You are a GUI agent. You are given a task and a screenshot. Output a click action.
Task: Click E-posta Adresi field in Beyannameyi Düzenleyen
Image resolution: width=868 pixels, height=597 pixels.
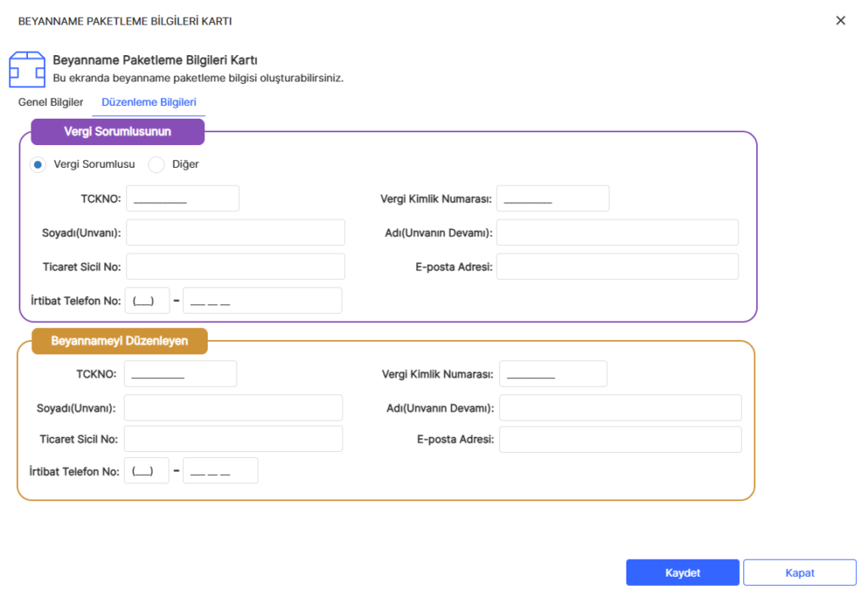(x=620, y=439)
